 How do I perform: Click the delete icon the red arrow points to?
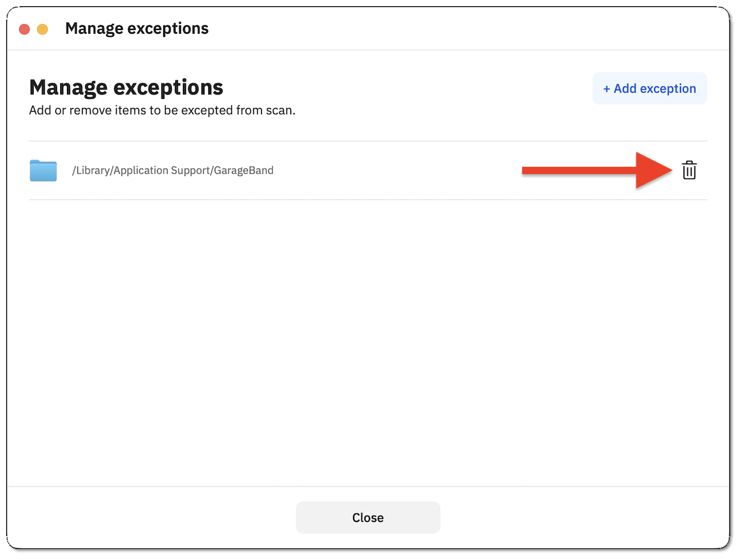click(690, 171)
